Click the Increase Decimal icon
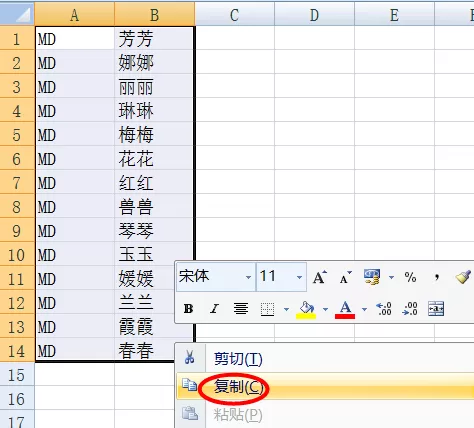 click(x=384, y=309)
